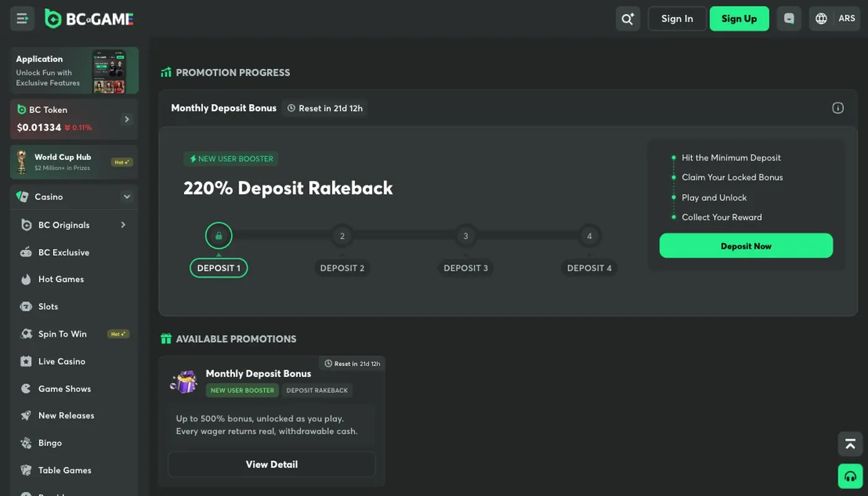This screenshot has height=496, width=868.
Task: Open Hot Games in sidebar
Action: click(x=74, y=279)
